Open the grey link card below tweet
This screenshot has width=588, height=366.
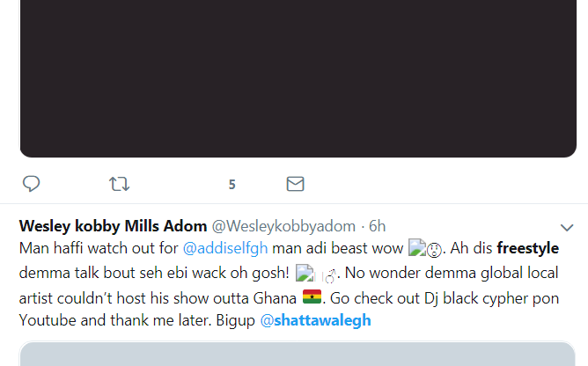pos(298,354)
